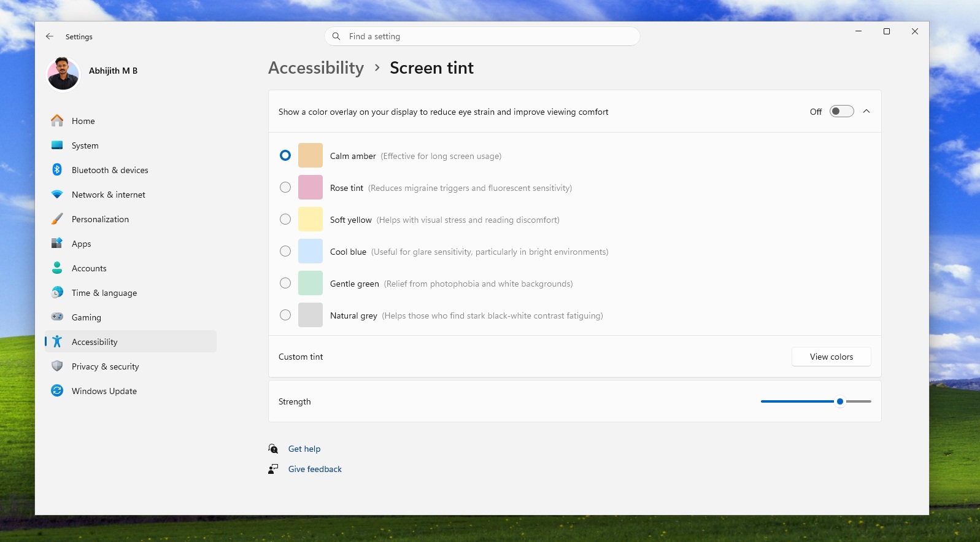The height and width of the screenshot is (542, 980).
Task: Open the Accounts settings page
Action: point(131,268)
